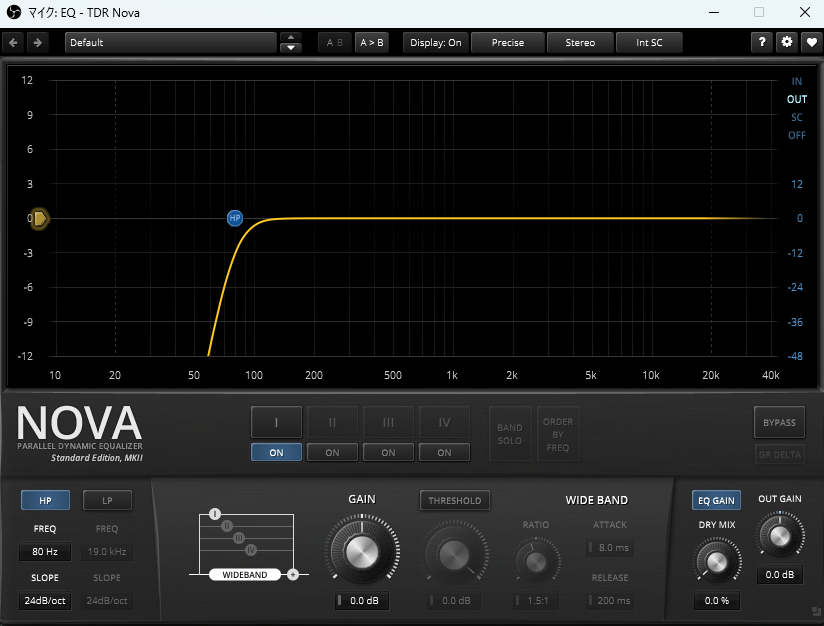
Task: Select next preset with down arrow
Action: point(291,48)
